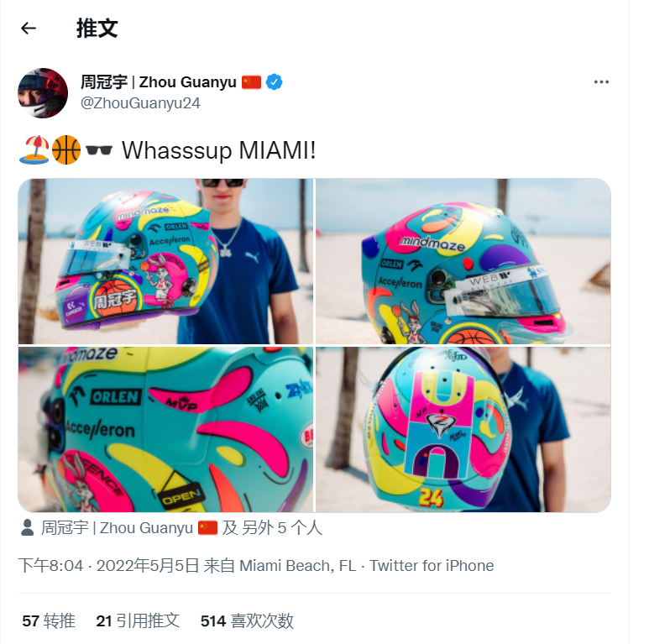Open the top-right helmet photo
Image resolution: width=649 pixels, height=644 pixels.
[463, 261]
